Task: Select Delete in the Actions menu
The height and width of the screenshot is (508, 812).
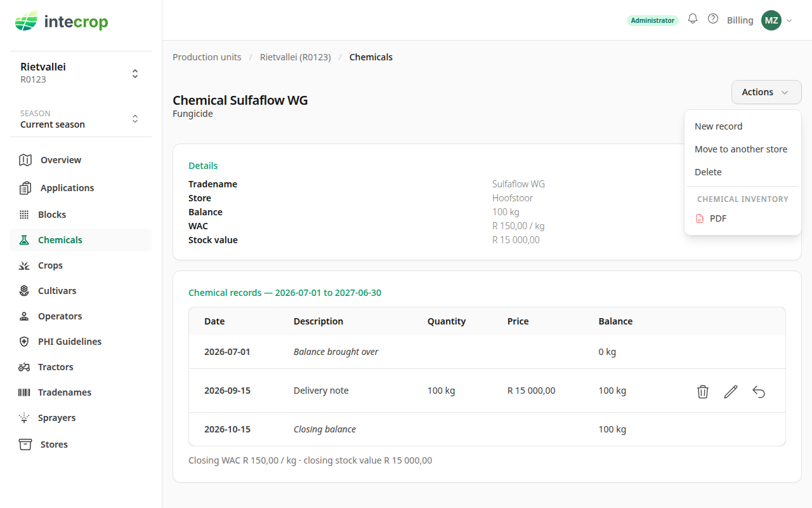Action: pyautogui.click(x=742, y=172)
